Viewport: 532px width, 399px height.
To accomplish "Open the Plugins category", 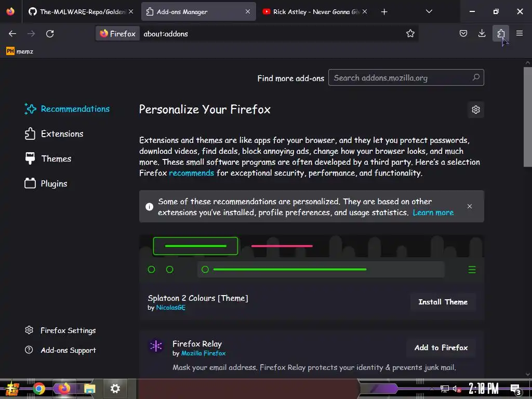I will pos(46,183).
